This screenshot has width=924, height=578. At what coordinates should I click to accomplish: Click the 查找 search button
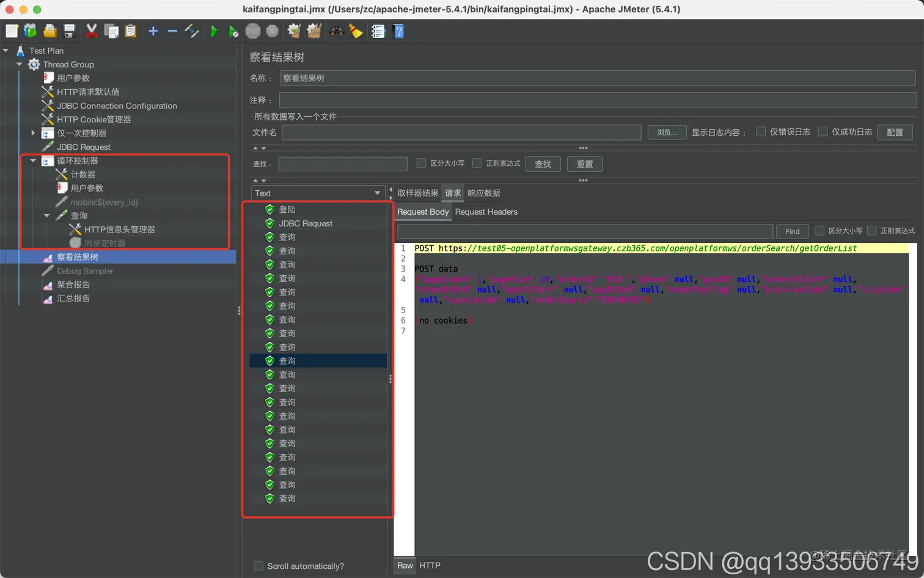(x=543, y=164)
